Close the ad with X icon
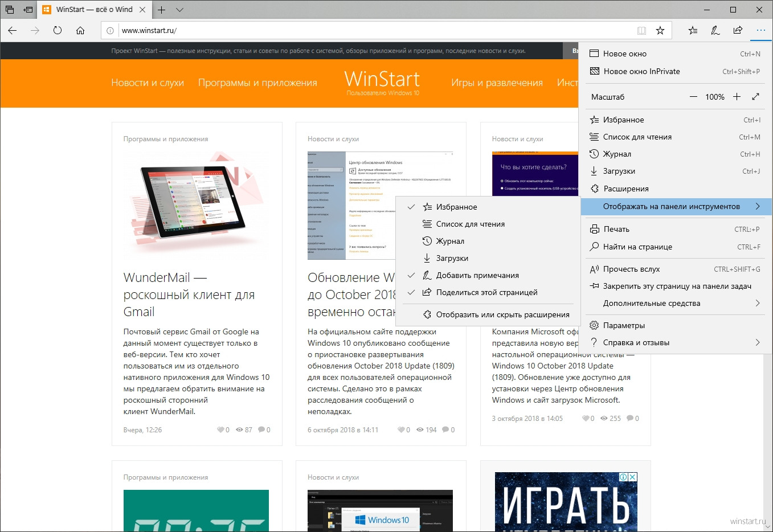This screenshot has height=532, width=773. (632, 477)
